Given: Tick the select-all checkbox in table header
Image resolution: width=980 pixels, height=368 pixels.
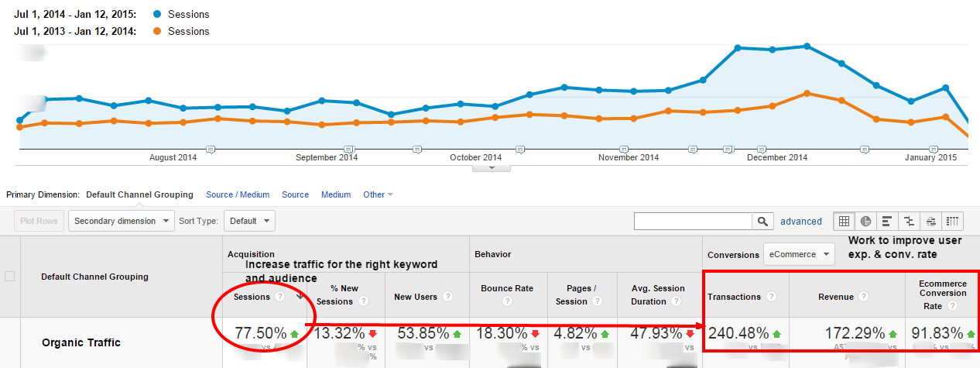Looking at the screenshot, I should coord(10,277).
